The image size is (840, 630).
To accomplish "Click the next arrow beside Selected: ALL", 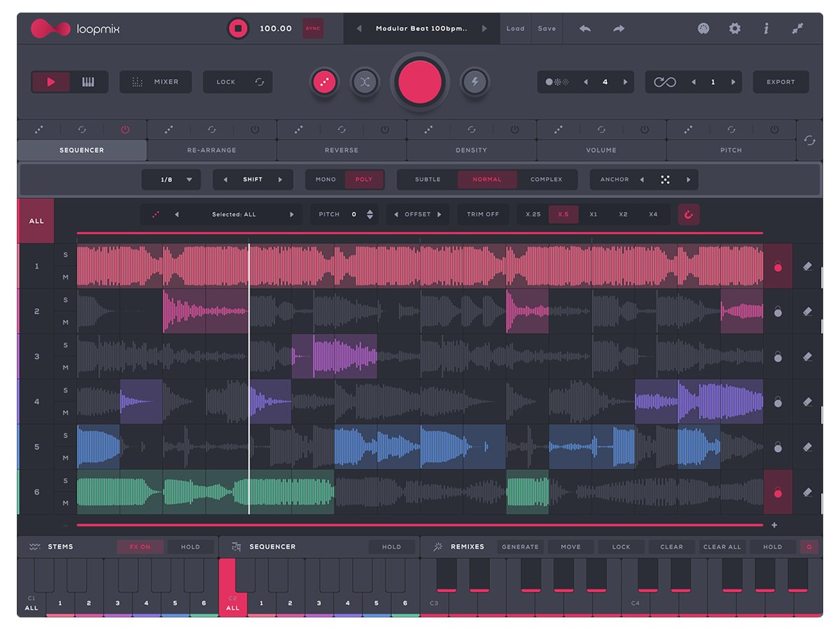I will pyautogui.click(x=292, y=214).
